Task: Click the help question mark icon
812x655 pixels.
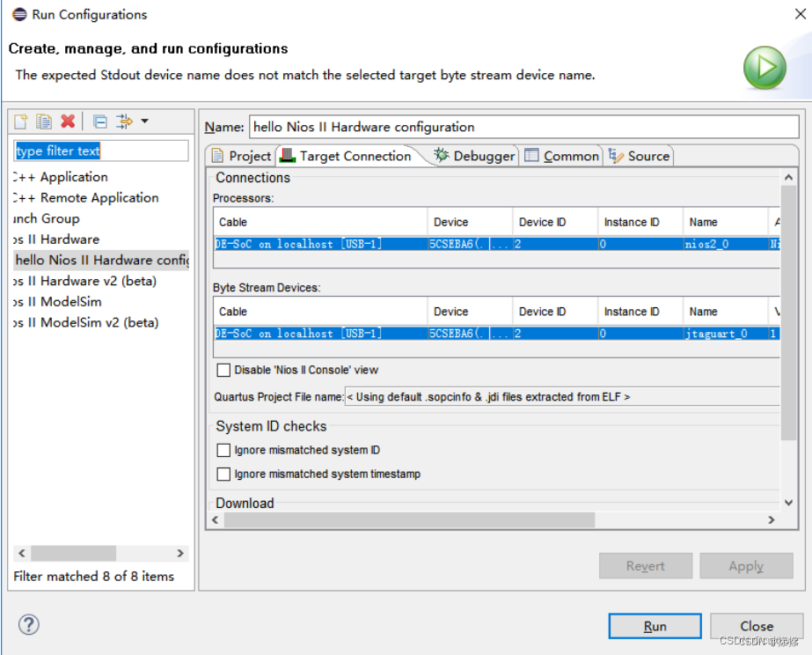Action: coord(29,624)
